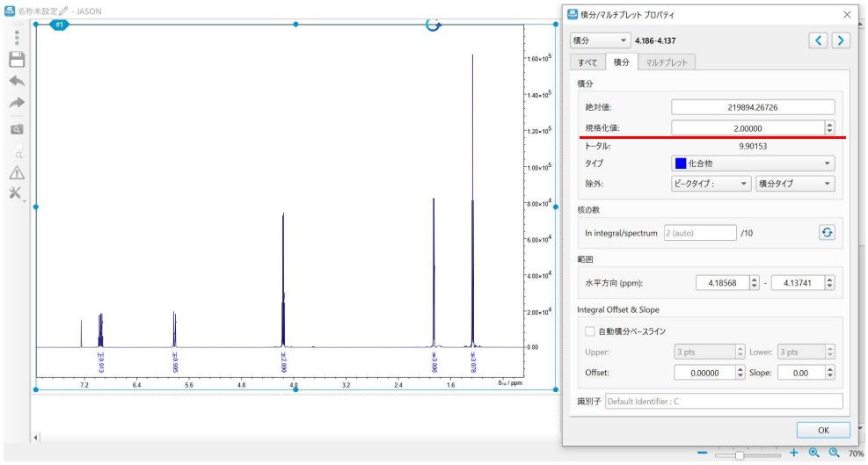Viewport: 868px width, 465px height.
Task: Click the 規格化値 value field
Action: (747, 128)
